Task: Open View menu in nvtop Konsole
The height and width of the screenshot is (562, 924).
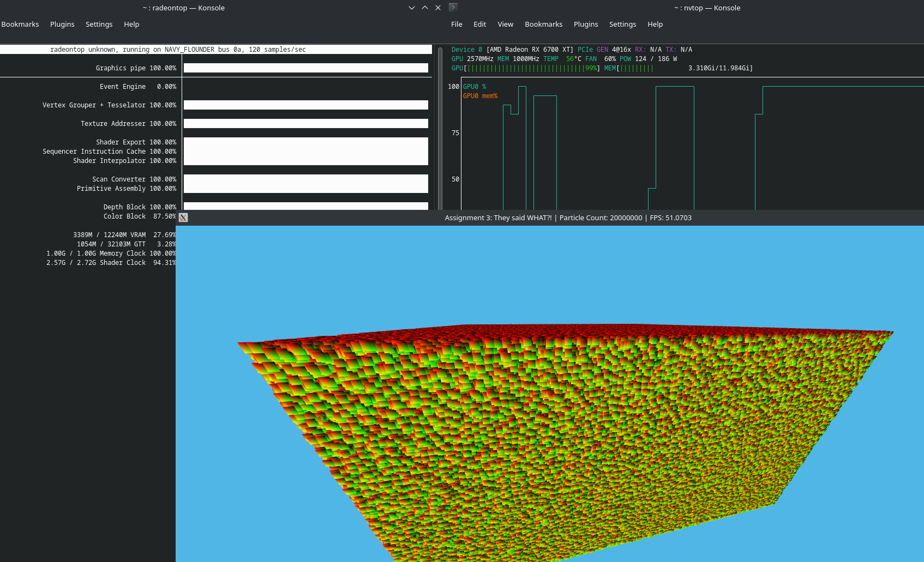Action: 505,24
